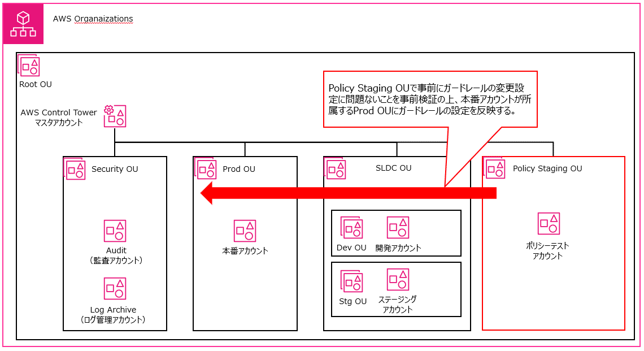Click the 本番アカウント label
The image size is (644, 351).
pos(245,251)
